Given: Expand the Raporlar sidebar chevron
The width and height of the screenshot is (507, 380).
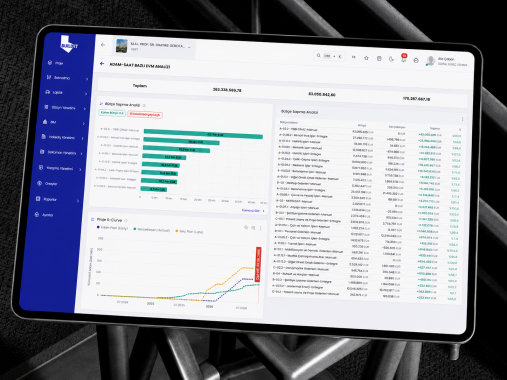Looking at the screenshot, I should [78, 201].
